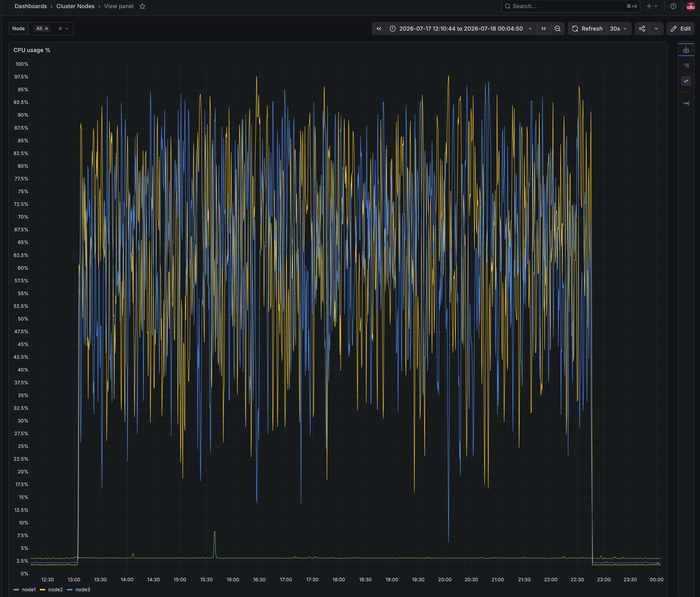Toggle node1 series in legend
700x597 pixels.
pyautogui.click(x=29, y=590)
